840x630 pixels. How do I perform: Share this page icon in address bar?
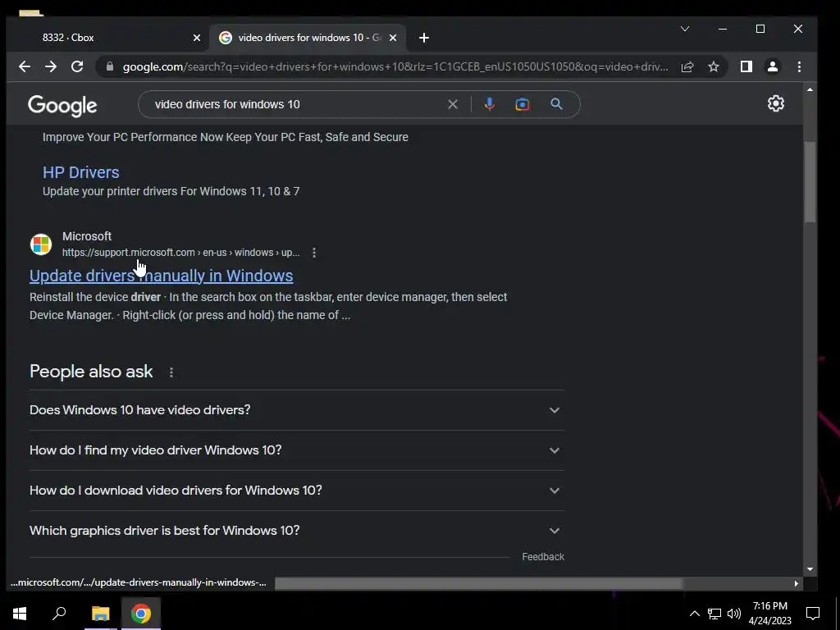[687, 66]
